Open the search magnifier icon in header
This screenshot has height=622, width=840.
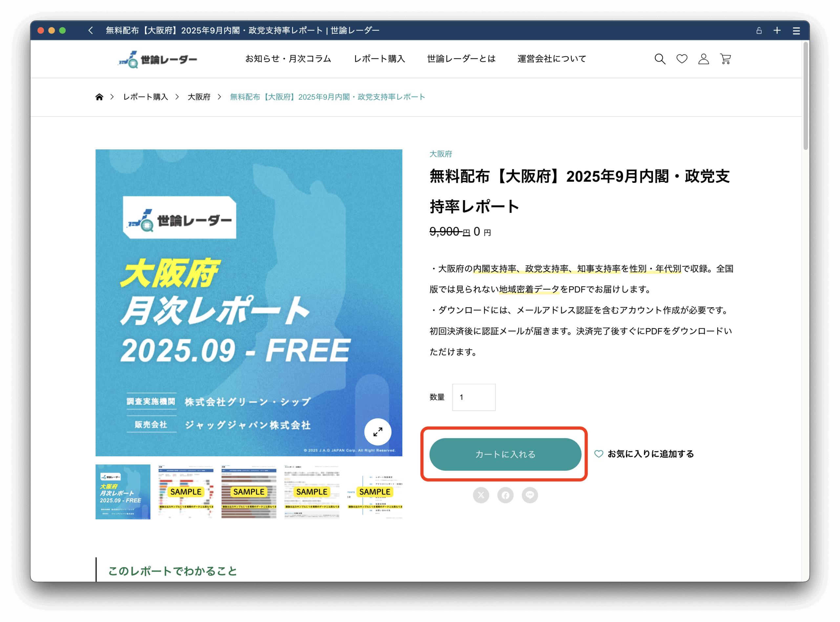click(660, 59)
